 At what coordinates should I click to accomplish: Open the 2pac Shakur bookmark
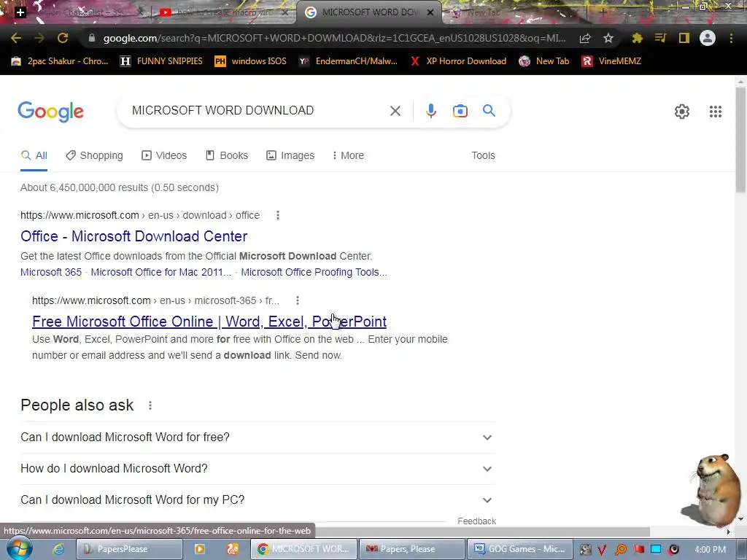pyautogui.click(x=60, y=61)
